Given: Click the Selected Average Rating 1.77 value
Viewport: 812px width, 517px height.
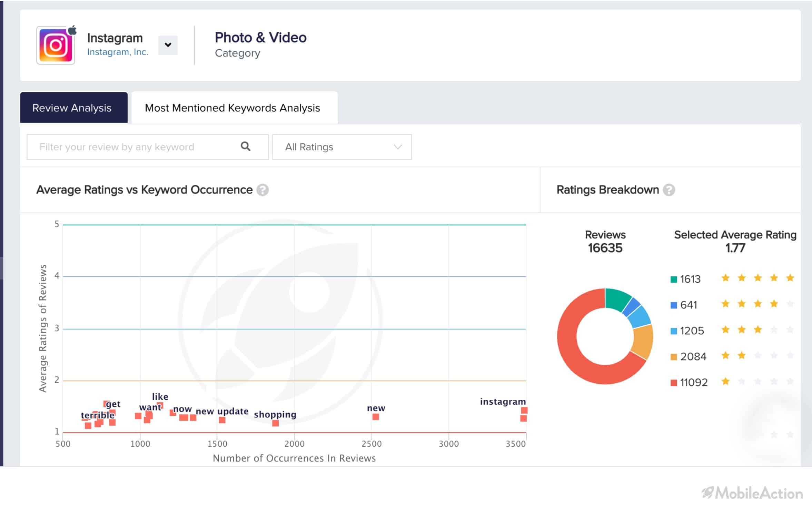Looking at the screenshot, I should click(735, 248).
